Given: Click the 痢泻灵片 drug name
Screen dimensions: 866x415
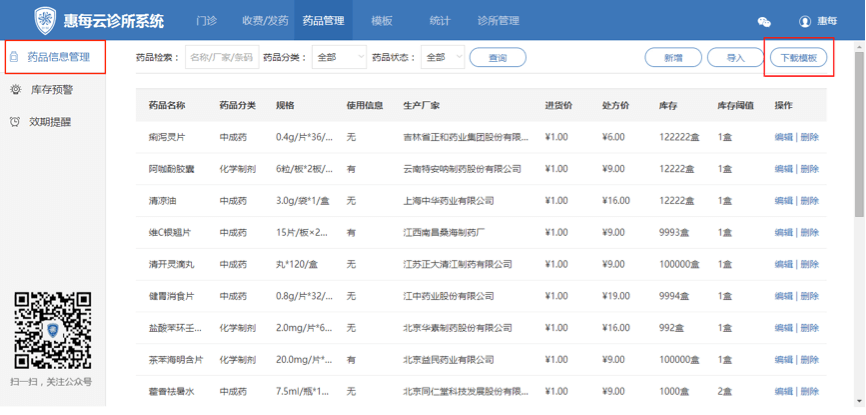Looking at the screenshot, I should [x=166, y=137].
